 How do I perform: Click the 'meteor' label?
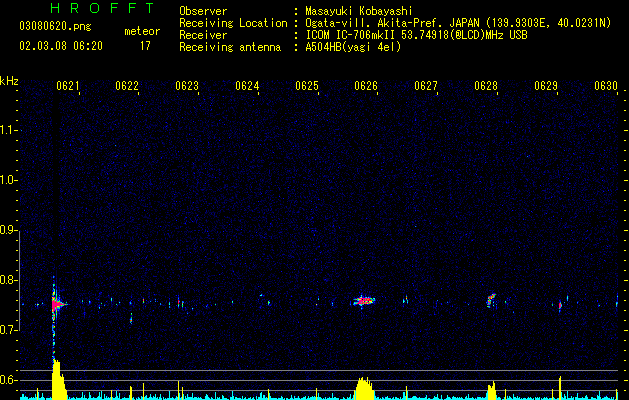(142, 31)
